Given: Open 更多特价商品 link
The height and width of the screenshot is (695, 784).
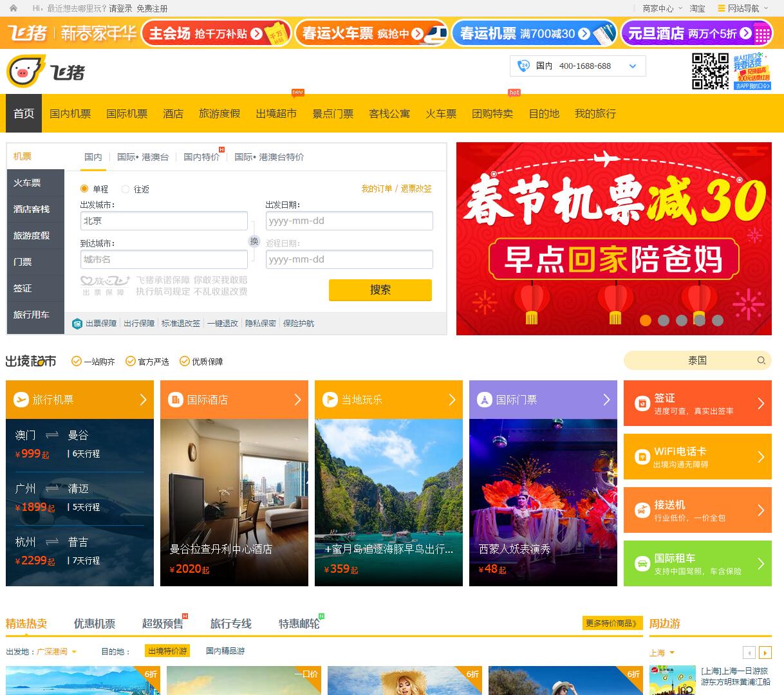Looking at the screenshot, I should coord(613,623).
